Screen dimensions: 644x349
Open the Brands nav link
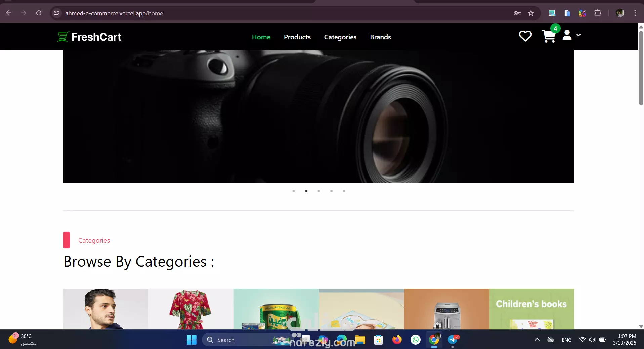(x=380, y=37)
